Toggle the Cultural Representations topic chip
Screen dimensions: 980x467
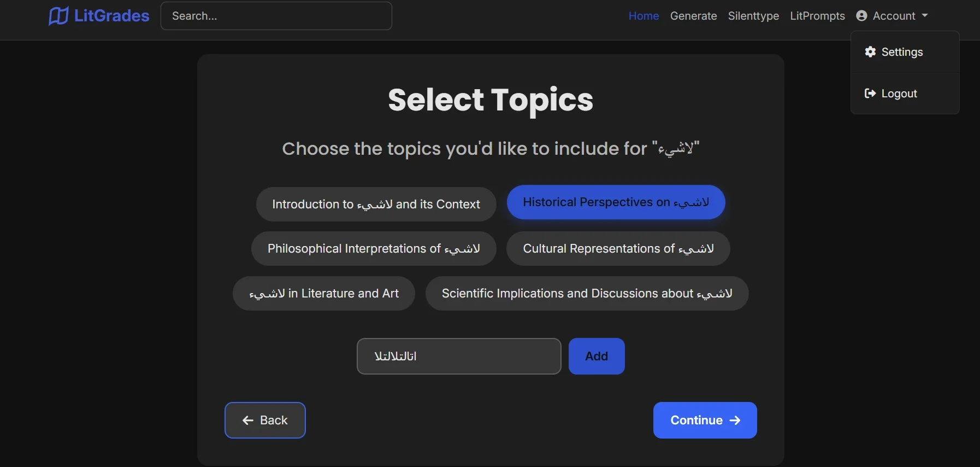pyautogui.click(x=618, y=249)
